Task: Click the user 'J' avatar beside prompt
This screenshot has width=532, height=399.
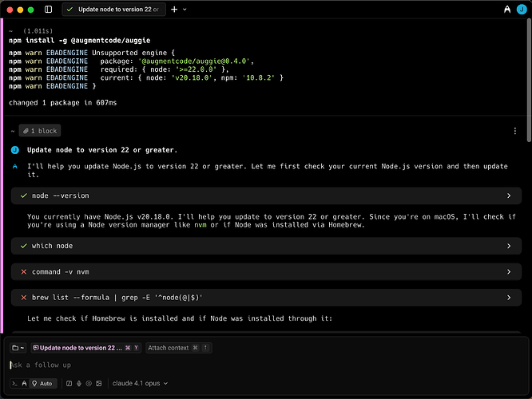Action: point(15,150)
